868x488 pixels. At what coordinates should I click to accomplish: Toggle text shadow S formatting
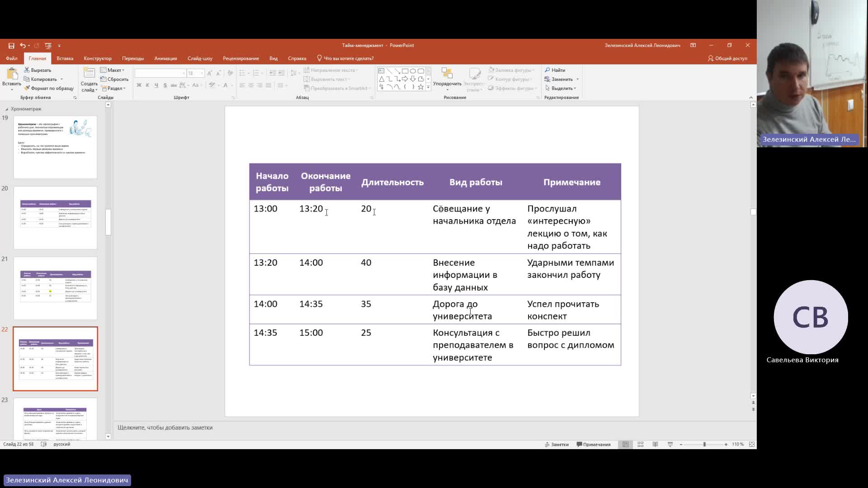click(x=165, y=85)
